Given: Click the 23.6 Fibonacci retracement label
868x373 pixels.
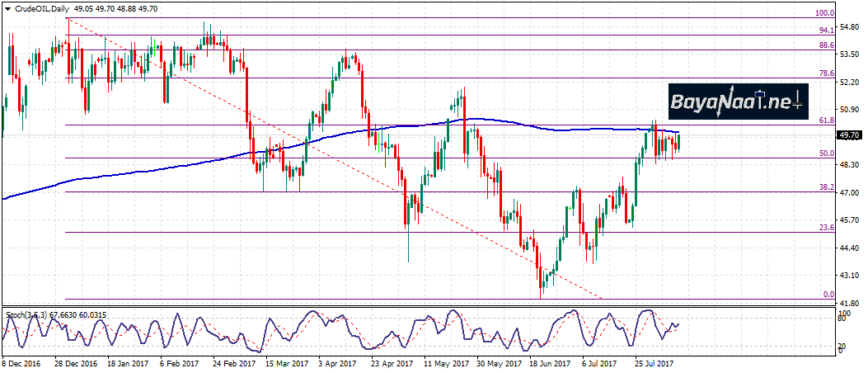Looking at the screenshot, I should (x=827, y=228).
